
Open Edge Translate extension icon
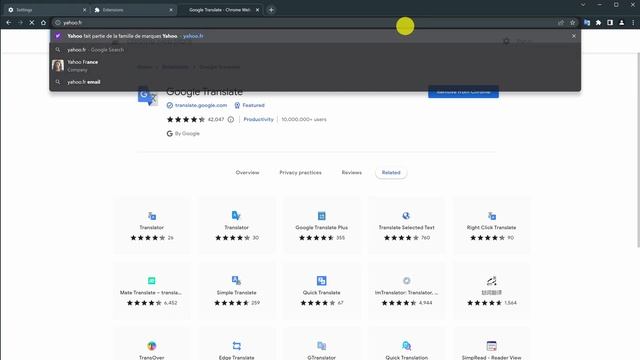(236, 346)
